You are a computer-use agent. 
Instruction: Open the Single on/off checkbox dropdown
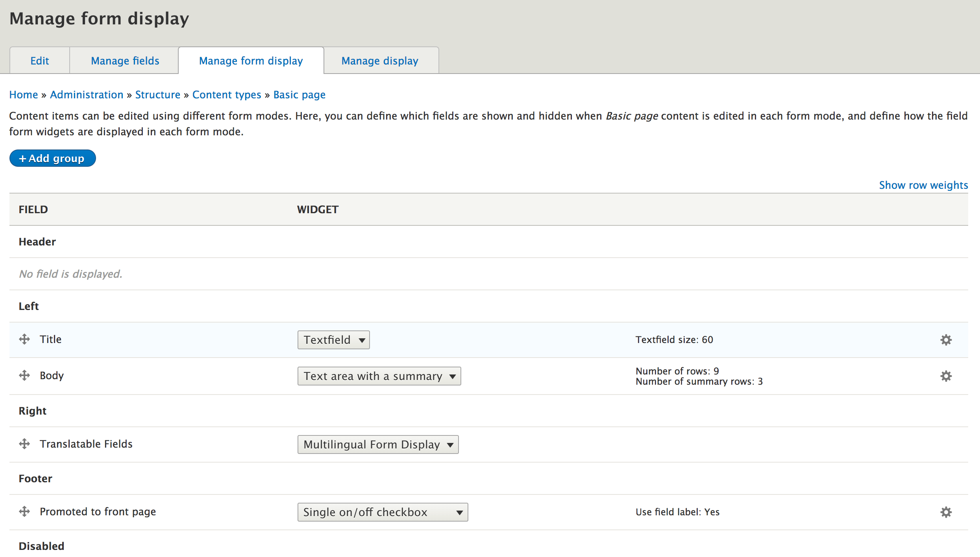tap(383, 512)
